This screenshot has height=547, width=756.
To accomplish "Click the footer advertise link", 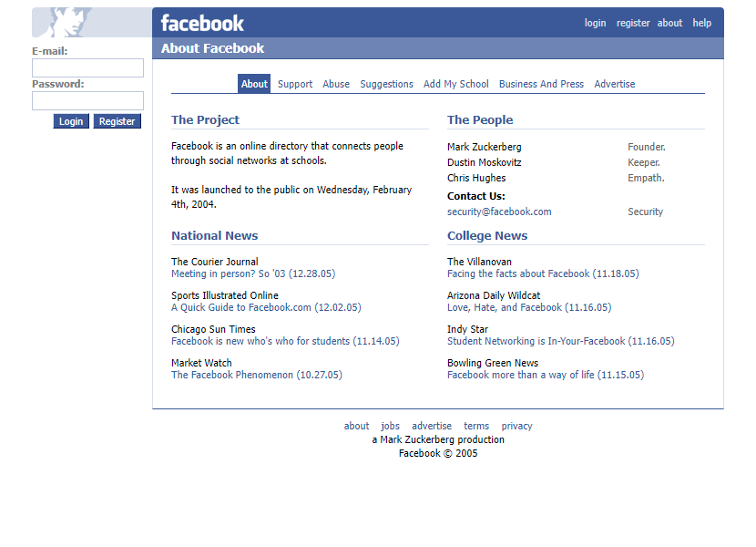I will (x=432, y=426).
